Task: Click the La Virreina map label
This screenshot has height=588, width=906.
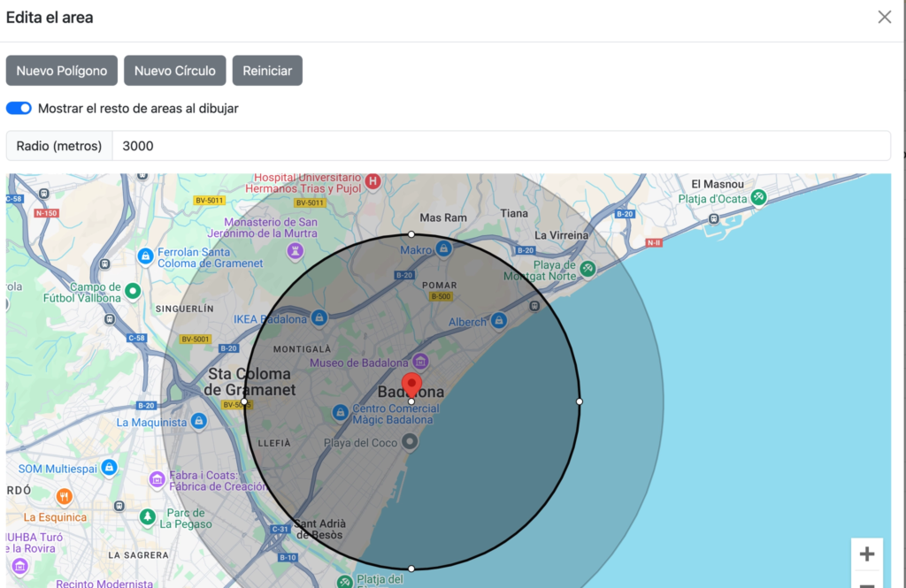Action: pyautogui.click(x=561, y=235)
